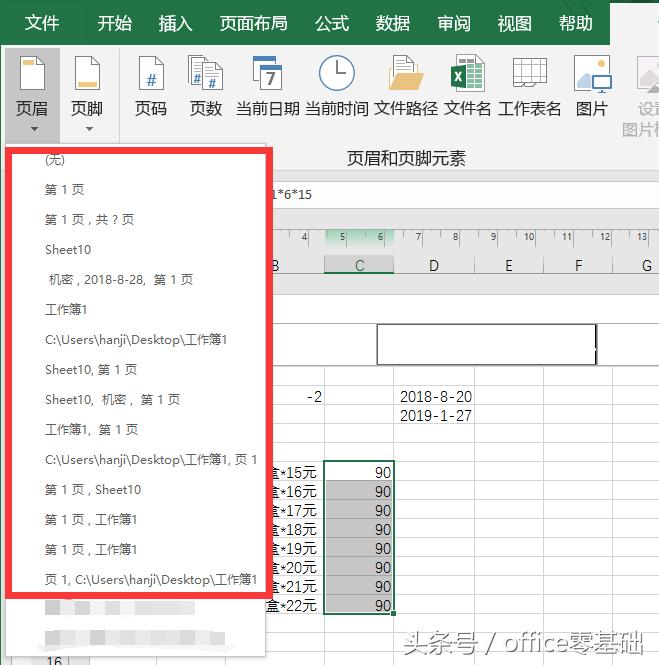659x665 pixels.
Task: Open the 文件 tab
Action: [42, 23]
